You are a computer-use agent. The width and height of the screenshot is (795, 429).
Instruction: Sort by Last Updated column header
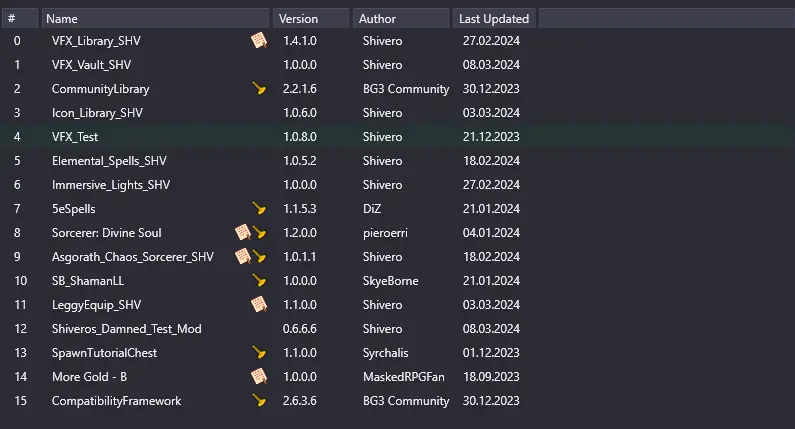coord(494,19)
